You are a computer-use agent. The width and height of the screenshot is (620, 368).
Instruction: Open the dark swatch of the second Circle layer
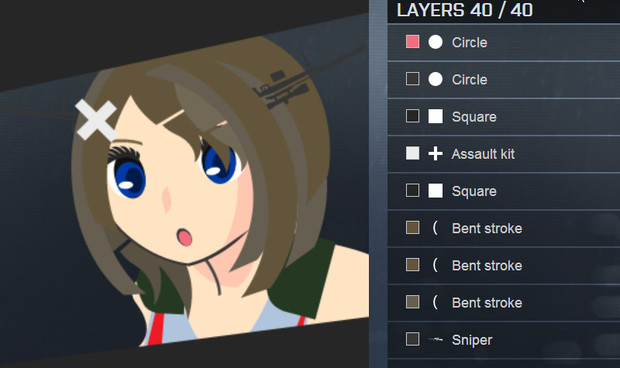pyautogui.click(x=412, y=79)
